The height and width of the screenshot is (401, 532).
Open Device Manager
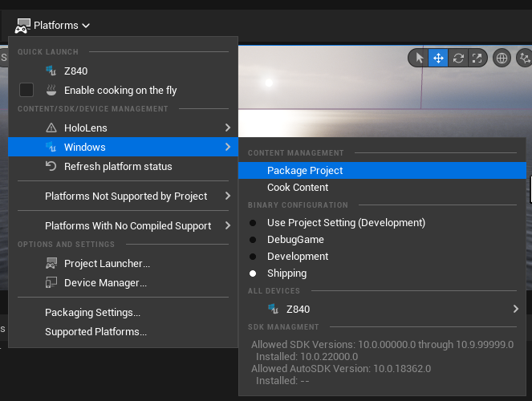tap(105, 283)
